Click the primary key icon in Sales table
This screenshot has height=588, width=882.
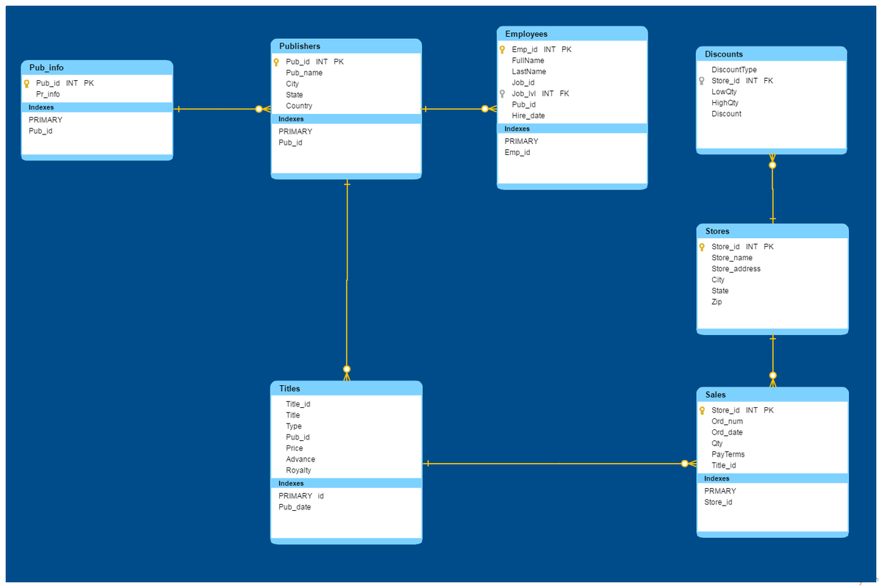pyautogui.click(x=702, y=411)
